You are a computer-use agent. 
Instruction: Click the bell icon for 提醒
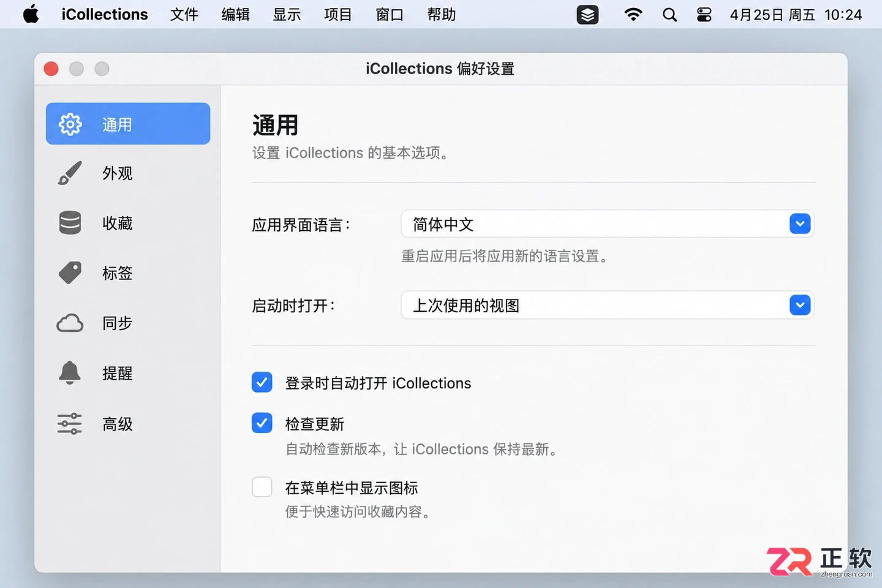tap(70, 373)
